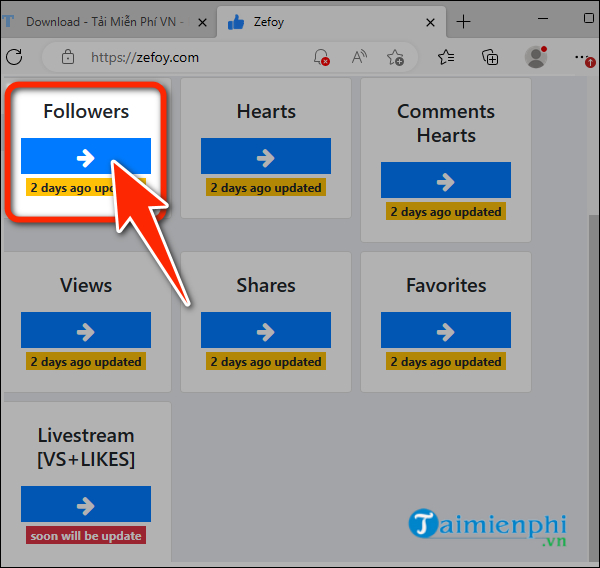Viewport: 600px width, 568px height.
Task: Click the Favorites card title
Action: 446,286
